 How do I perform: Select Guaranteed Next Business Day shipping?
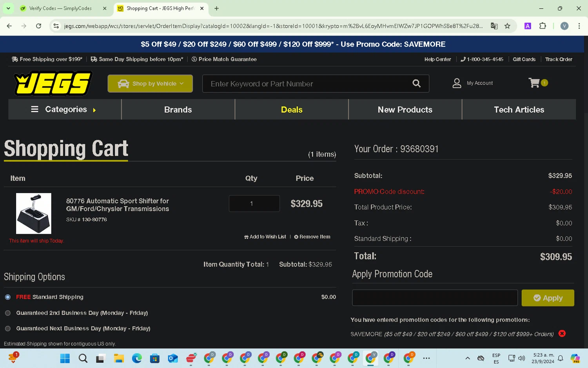(x=8, y=328)
